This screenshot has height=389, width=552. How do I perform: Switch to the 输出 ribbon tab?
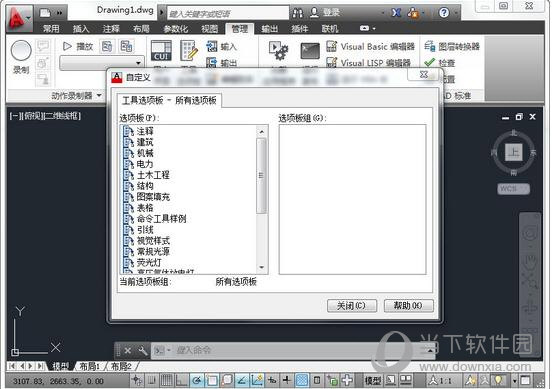click(270, 29)
